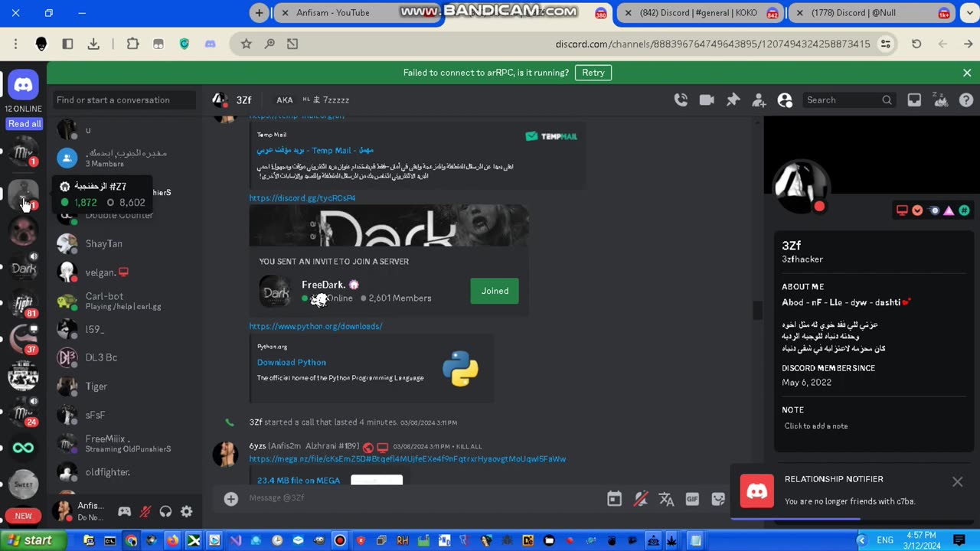This screenshot has height=551, width=980.
Task: Focus the Message @3Zf input
Action: tap(421, 498)
